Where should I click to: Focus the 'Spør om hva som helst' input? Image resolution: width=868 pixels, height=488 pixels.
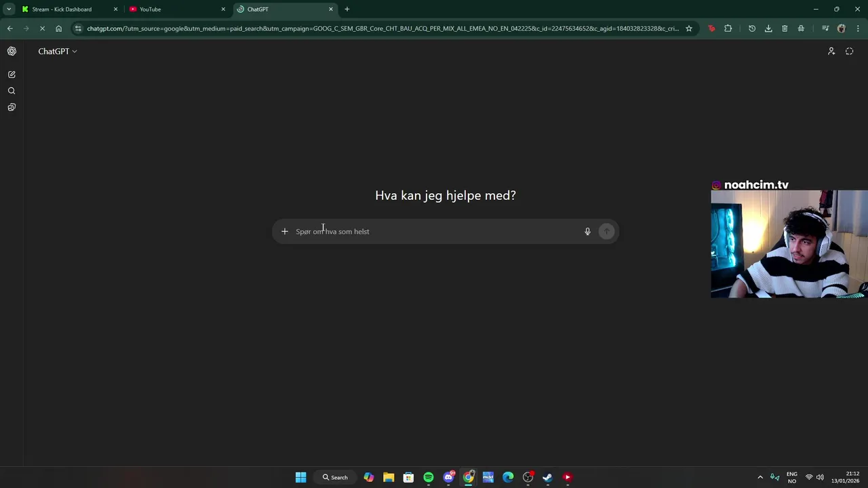click(436, 232)
